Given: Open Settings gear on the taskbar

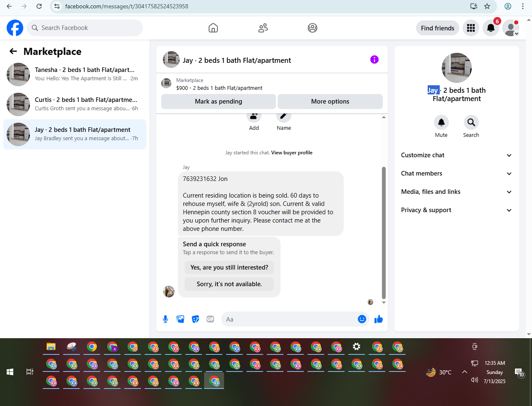Looking at the screenshot, I should click(x=357, y=347).
